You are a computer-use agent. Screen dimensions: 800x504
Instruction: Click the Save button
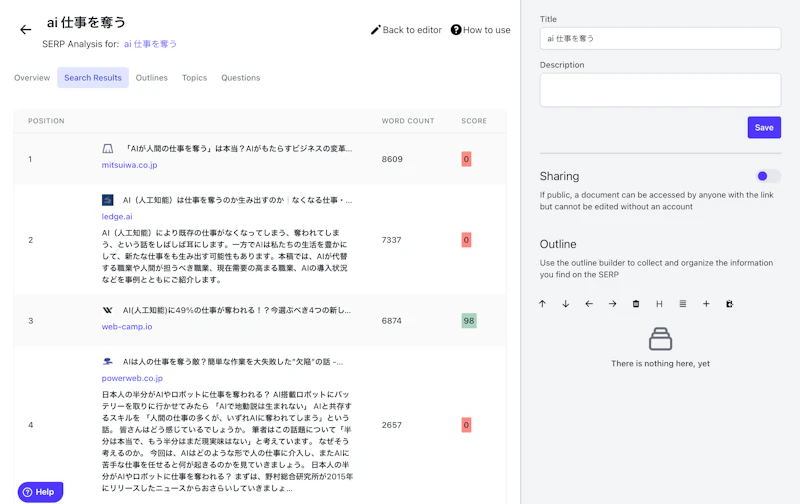pos(764,128)
